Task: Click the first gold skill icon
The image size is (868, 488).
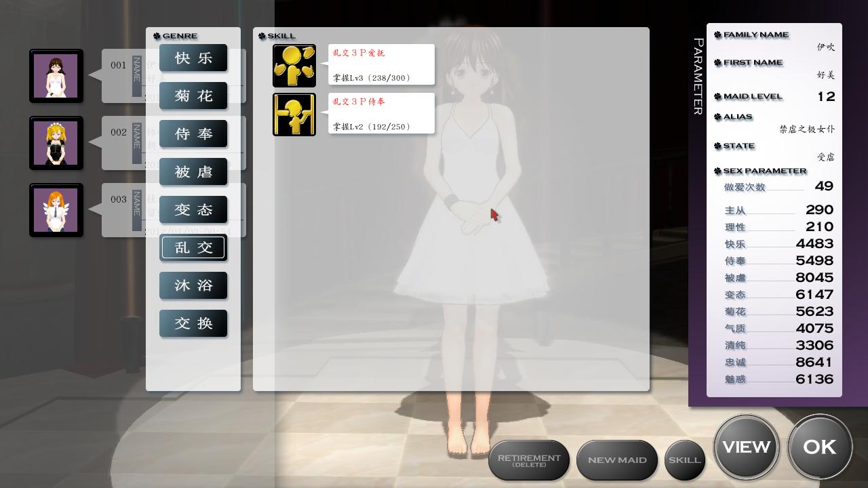Action: 294,66
